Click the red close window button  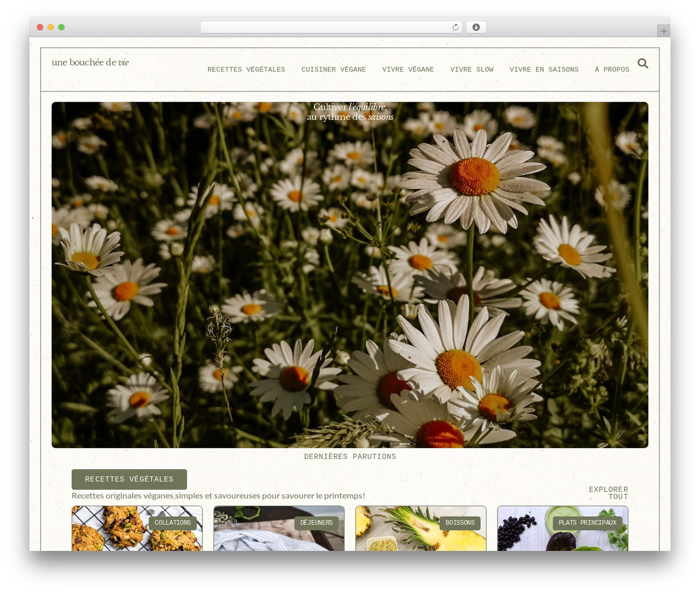click(40, 27)
